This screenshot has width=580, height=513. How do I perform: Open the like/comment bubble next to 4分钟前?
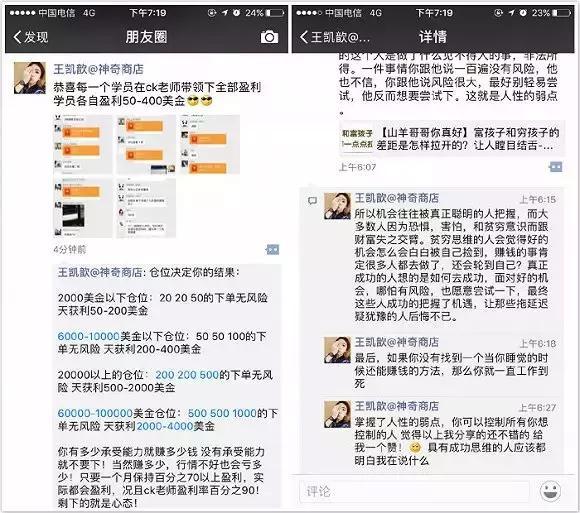(x=273, y=250)
